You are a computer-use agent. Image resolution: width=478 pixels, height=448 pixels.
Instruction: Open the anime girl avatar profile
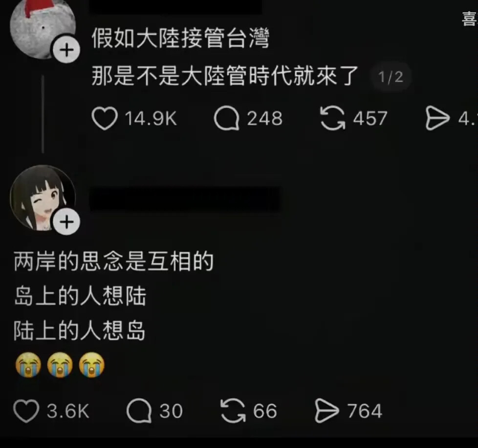[x=43, y=198]
